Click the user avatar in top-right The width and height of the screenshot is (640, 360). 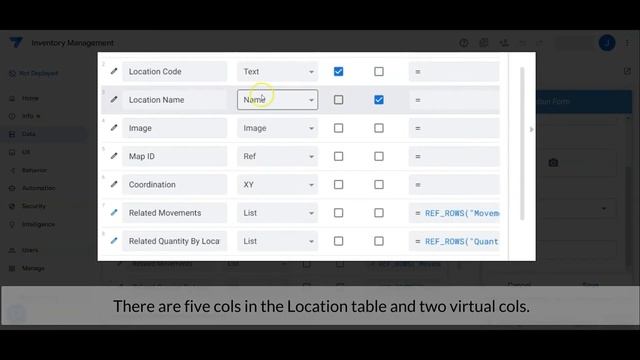click(x=607, y=43)
